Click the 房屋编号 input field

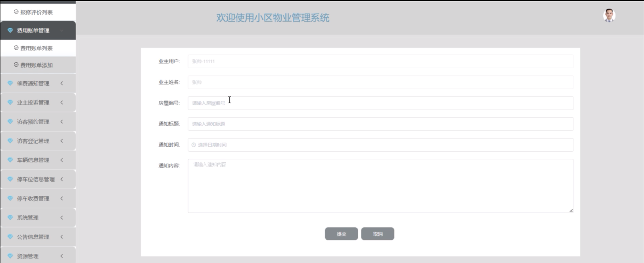click(377, 103)
